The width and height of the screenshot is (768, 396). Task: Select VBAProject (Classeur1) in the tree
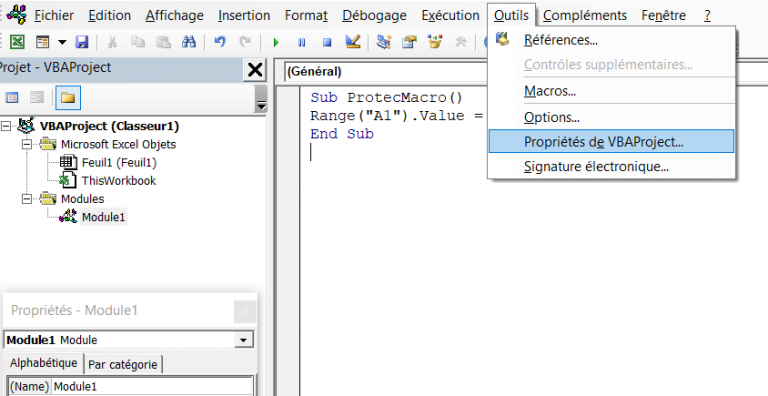[x=109, y=126]
